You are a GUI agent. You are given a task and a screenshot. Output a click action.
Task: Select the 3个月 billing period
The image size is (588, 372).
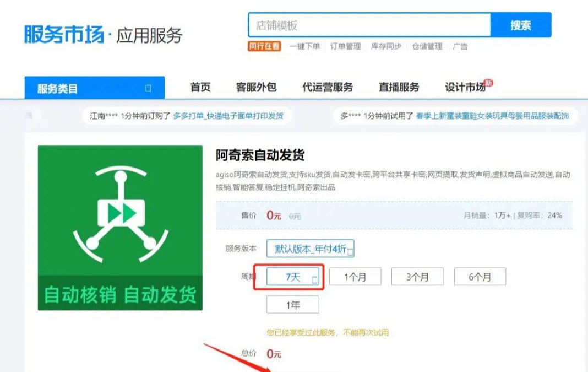(417, 277)
